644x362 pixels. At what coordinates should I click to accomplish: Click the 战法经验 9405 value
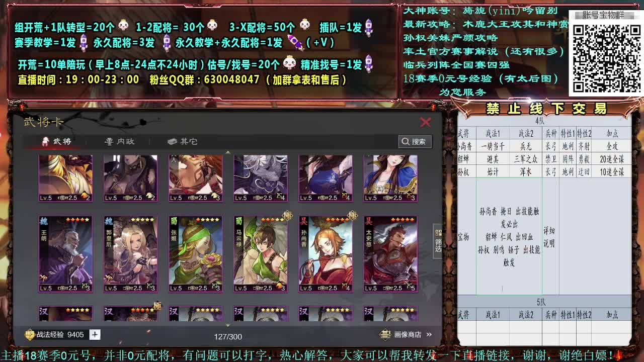pyautogui.click(x=75, y=334)
